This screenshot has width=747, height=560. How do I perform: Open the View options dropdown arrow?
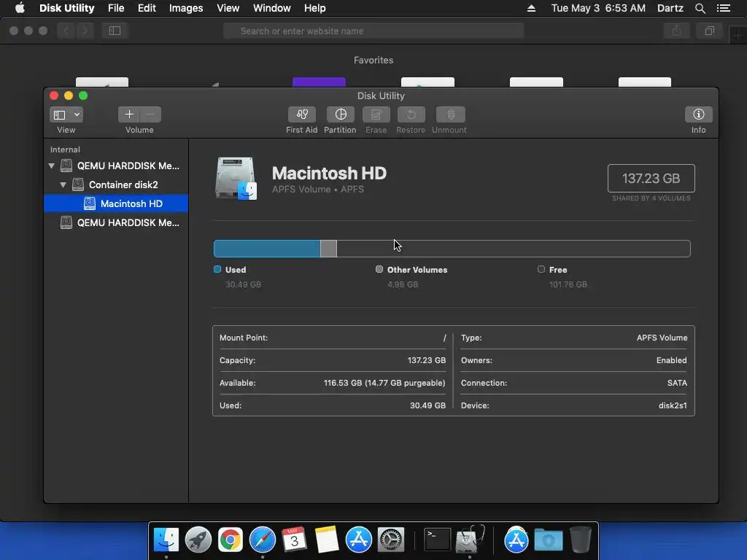(x=77, y=114)
